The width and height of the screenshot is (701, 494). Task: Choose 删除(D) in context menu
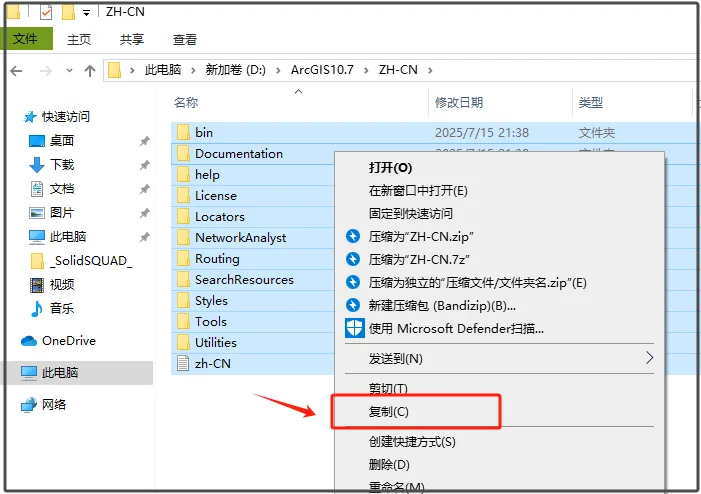[x=389, y=465]
